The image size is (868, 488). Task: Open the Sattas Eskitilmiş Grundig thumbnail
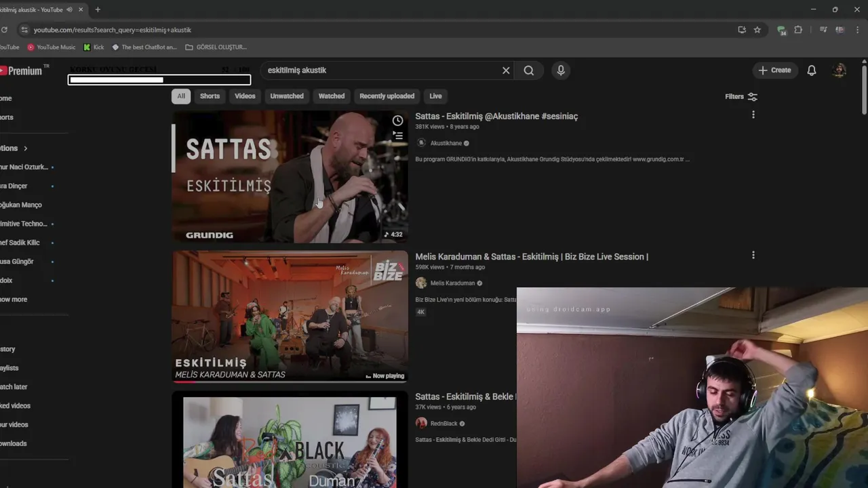point(290,176)
